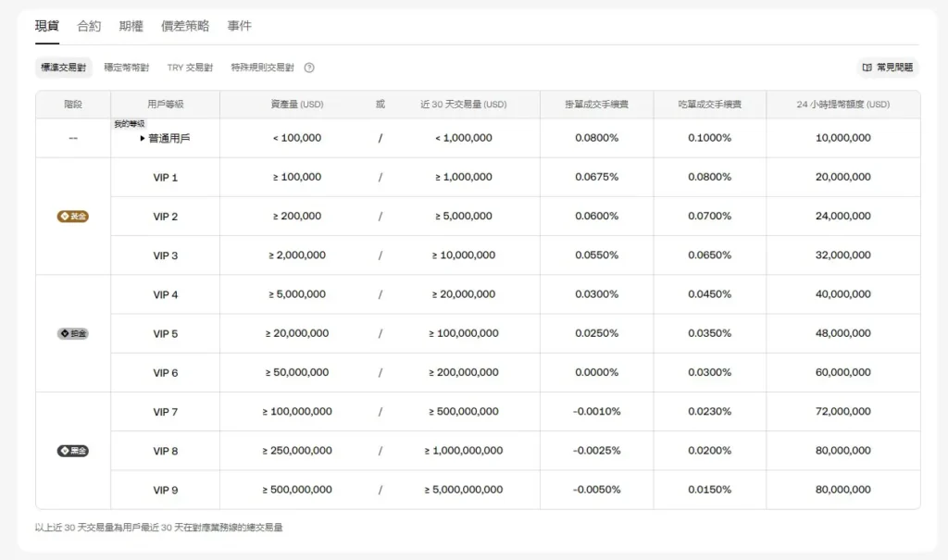Click the 24 小時提幣額度 (USD) header
Image resolution: width=948 pixels, height=560 pixels.
843,104
